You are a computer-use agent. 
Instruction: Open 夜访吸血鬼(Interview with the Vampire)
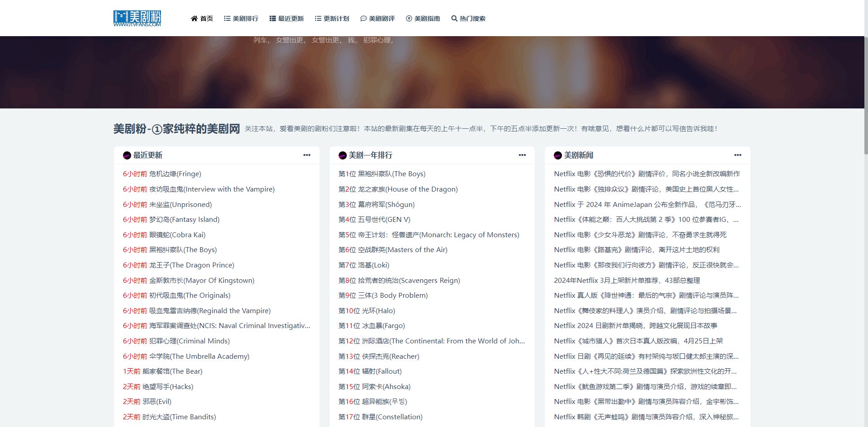(x=212, y=189)
